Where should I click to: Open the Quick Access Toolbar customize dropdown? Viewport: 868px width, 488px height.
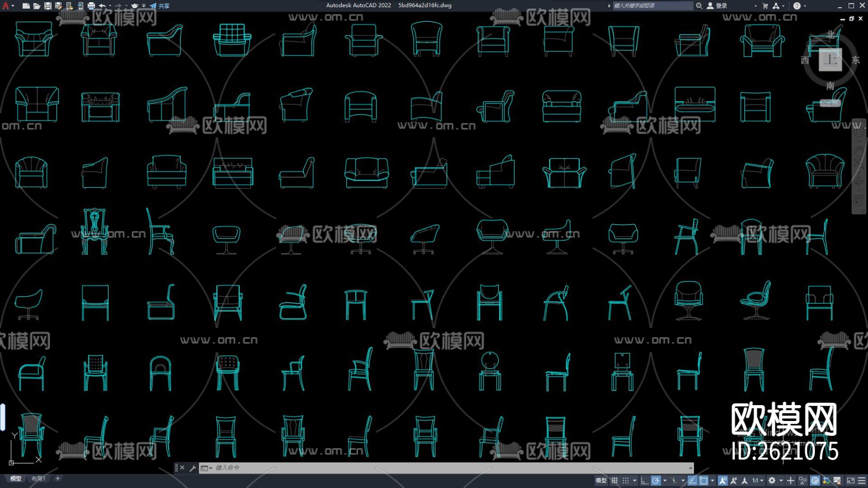[x=144, y=6]
